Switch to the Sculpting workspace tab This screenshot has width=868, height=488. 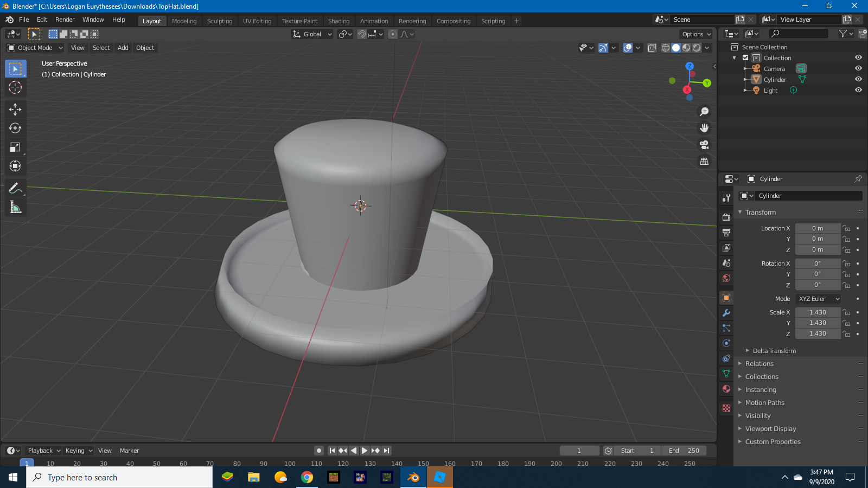click(219, 21)
